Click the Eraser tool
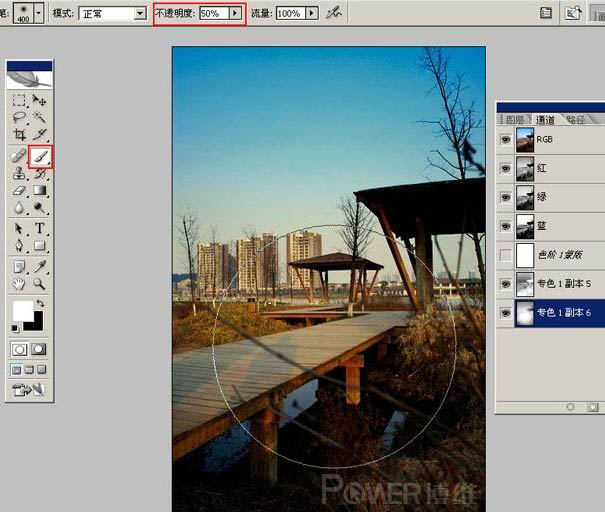 pyautogui.click(x=19, y=190)
